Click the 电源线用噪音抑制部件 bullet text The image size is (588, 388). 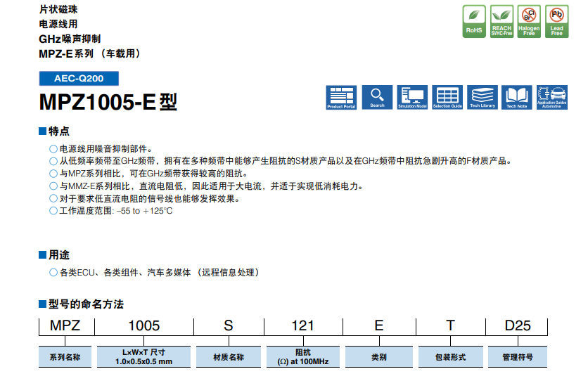coord(106,149)
